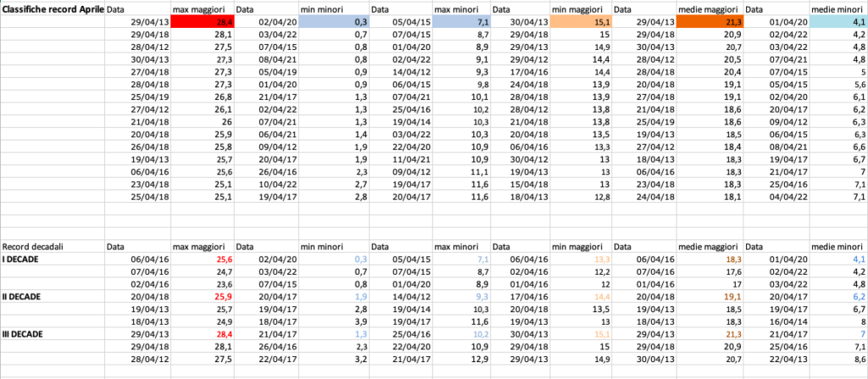Select the dark orange cell 21,3
Screen dimensions: 868x379
click(711, 21)
